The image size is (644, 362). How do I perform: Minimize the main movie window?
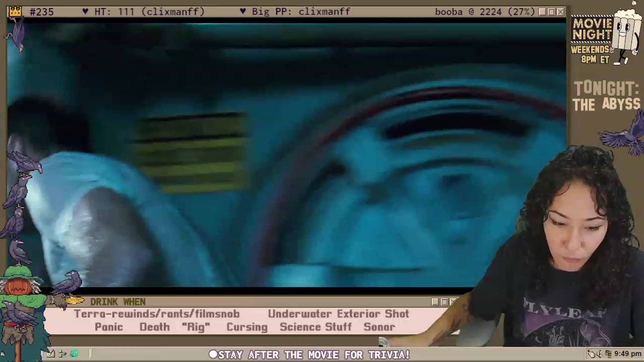(542, 12)
